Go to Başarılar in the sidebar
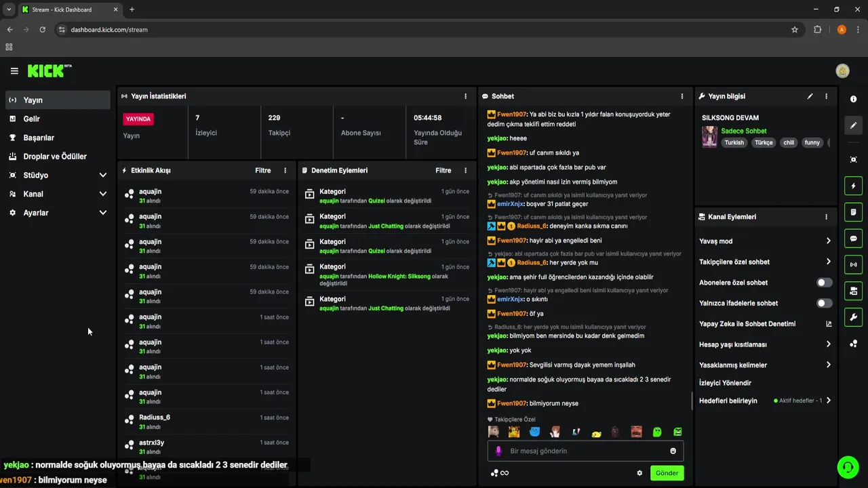Image resolution: width=868 pixels, height=488 pixels. tap(58, 138)
